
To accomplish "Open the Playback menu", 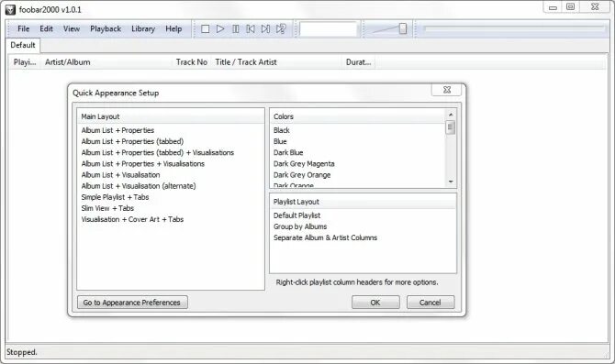I will coord(106,28).
